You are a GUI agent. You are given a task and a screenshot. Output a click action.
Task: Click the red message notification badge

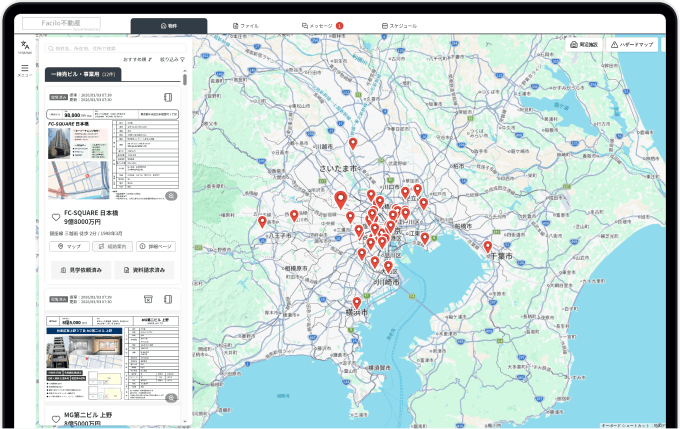pyautogui.click(x=340, y=26)
